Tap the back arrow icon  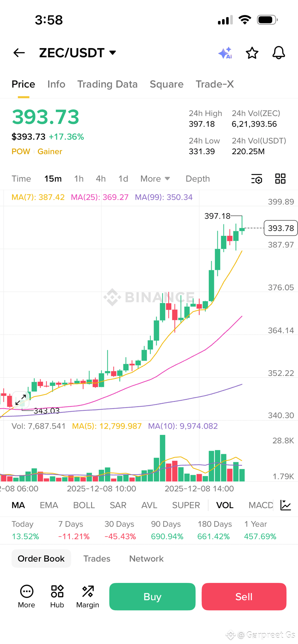pos(19,53)
